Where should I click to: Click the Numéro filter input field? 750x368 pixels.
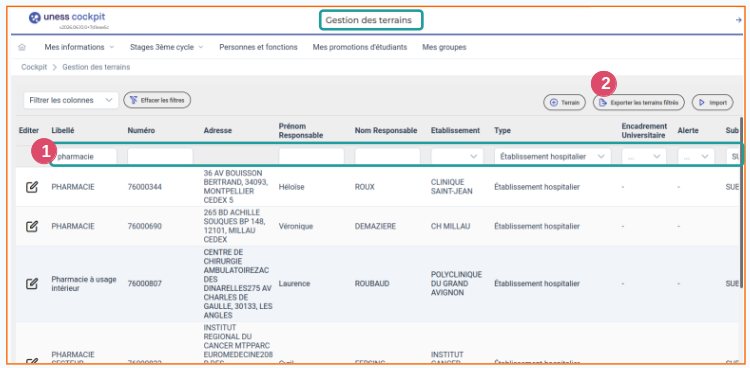coord(160,156)
